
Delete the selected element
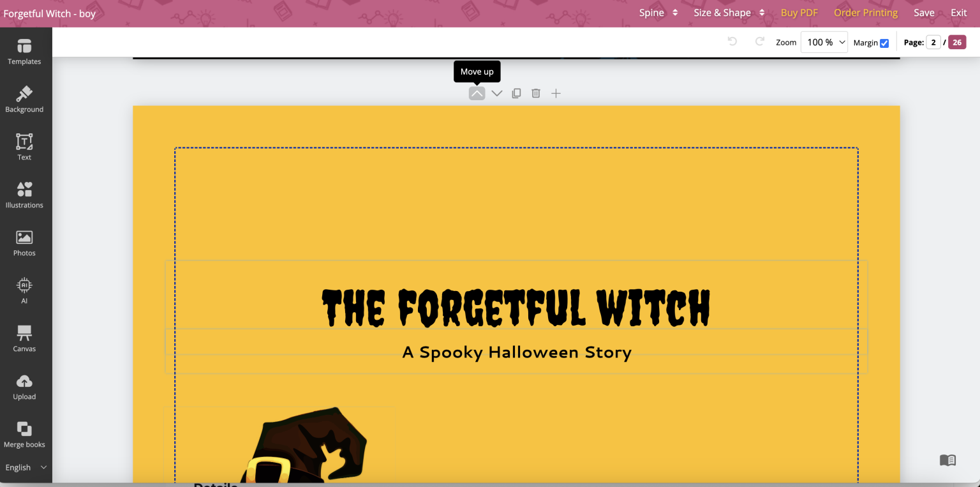tap(535, 93)
